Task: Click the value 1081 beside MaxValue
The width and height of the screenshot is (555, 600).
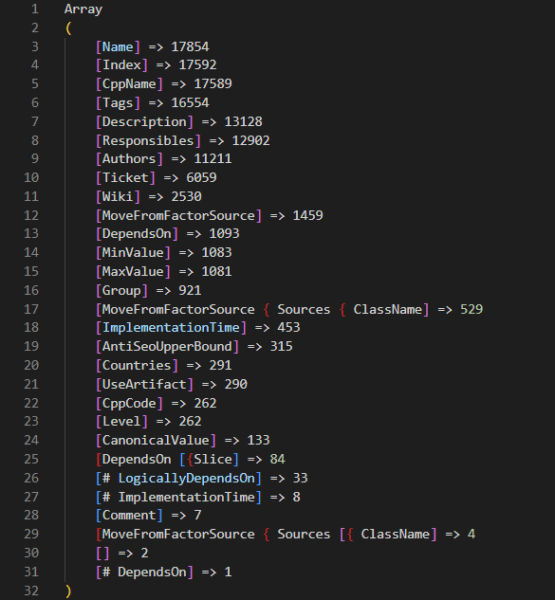Action: pos(217,271)
